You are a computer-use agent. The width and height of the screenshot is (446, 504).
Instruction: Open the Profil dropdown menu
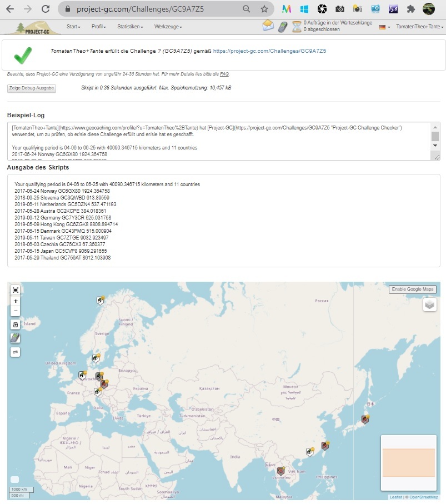99,27
